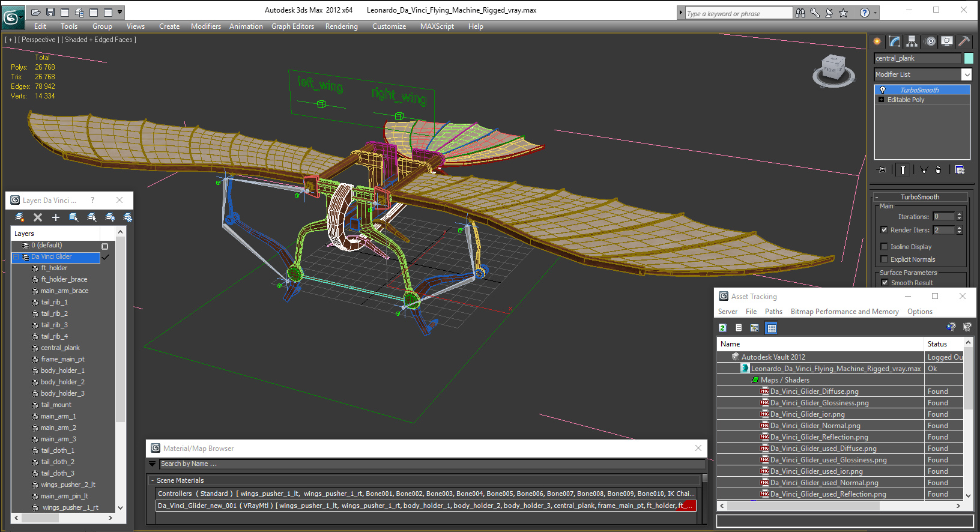Open the Utilities hammer panel tab
The width and height of the screenshot is (980, 532).
[964, 41]
